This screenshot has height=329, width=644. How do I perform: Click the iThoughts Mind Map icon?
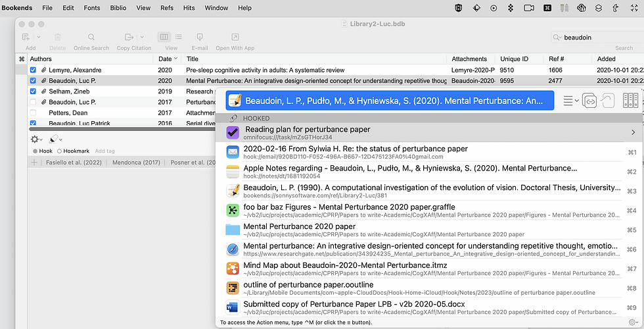pos(233,268)
